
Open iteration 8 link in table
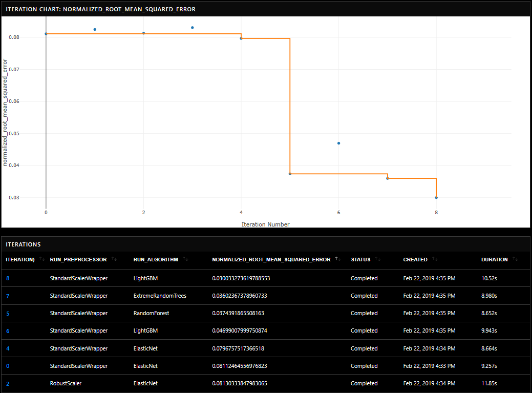pyautogui.click(x=8, y=279)
